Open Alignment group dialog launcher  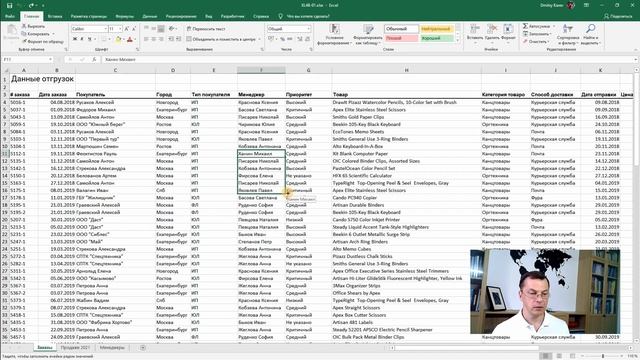coord(262,49)
